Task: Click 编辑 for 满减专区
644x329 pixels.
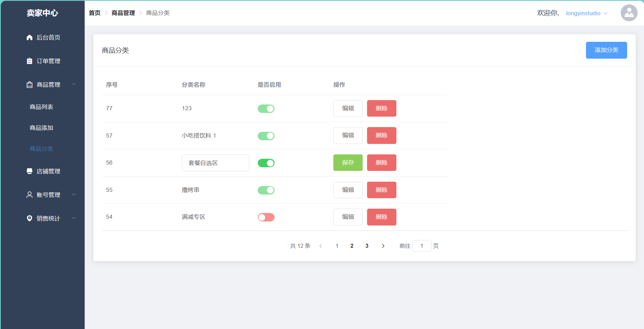Action: pyautogui.click(x=348, y=217)
